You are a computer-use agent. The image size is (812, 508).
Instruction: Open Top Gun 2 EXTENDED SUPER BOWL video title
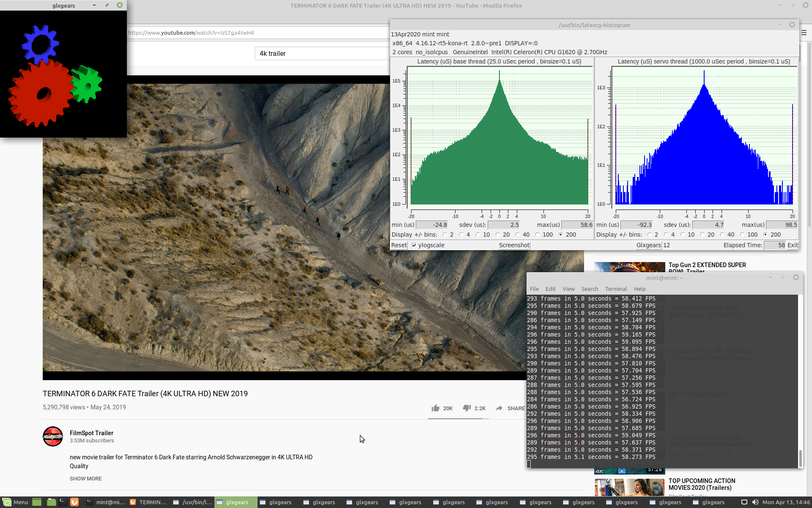click(707, 268)
